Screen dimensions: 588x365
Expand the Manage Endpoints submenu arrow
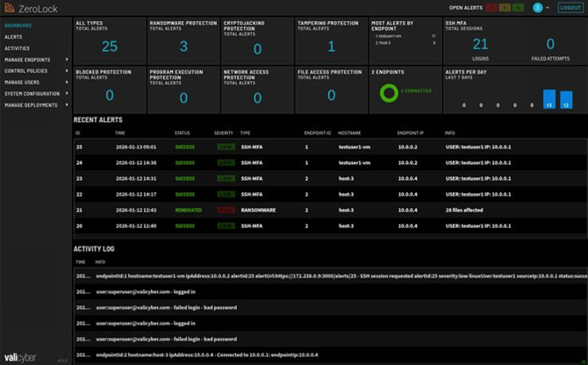pos(67,59)
